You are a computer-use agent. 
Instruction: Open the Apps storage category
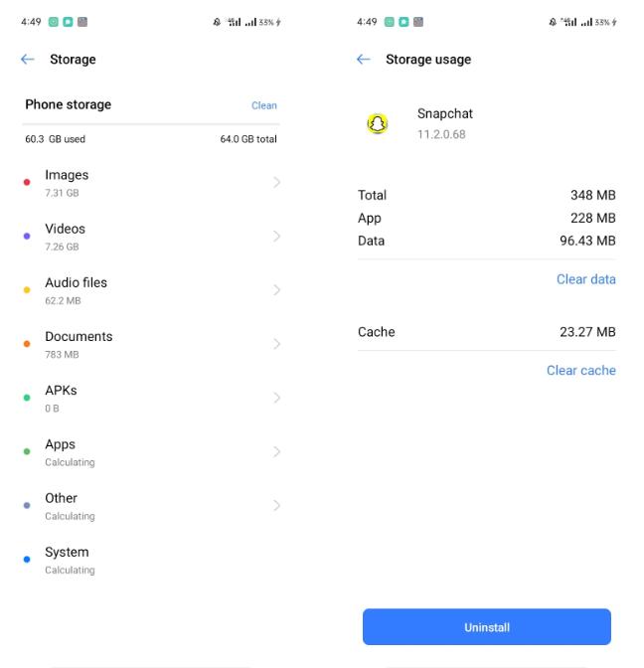pos(151,452)
